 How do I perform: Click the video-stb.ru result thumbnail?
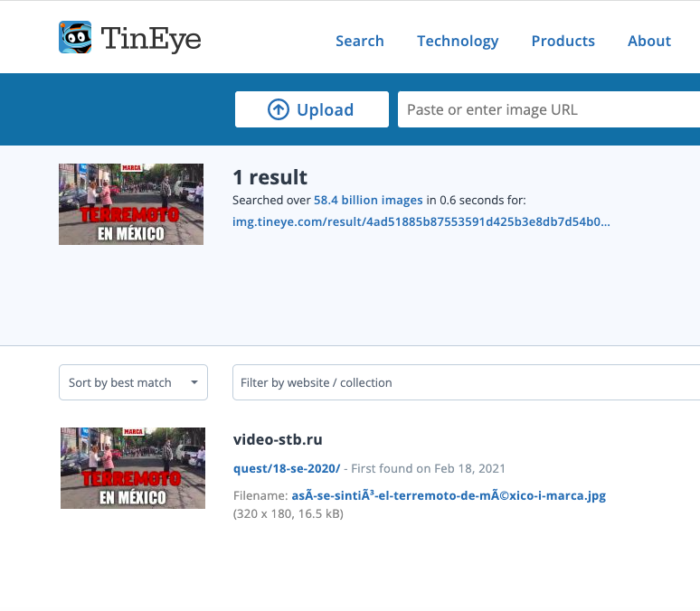pyautogui.click(x=133, y=468)
